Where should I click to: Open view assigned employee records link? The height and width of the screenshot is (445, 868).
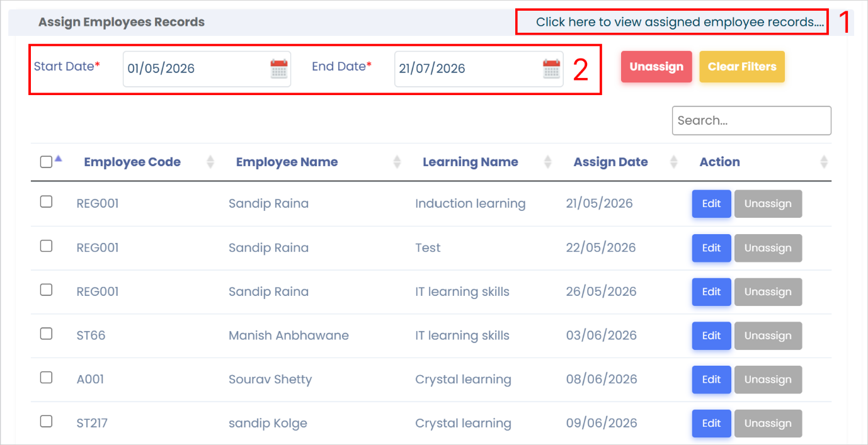click(x=680, y=22)
